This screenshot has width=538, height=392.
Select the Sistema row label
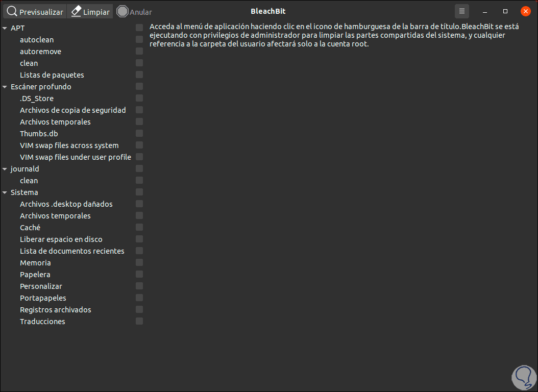(x=25, y=192)
